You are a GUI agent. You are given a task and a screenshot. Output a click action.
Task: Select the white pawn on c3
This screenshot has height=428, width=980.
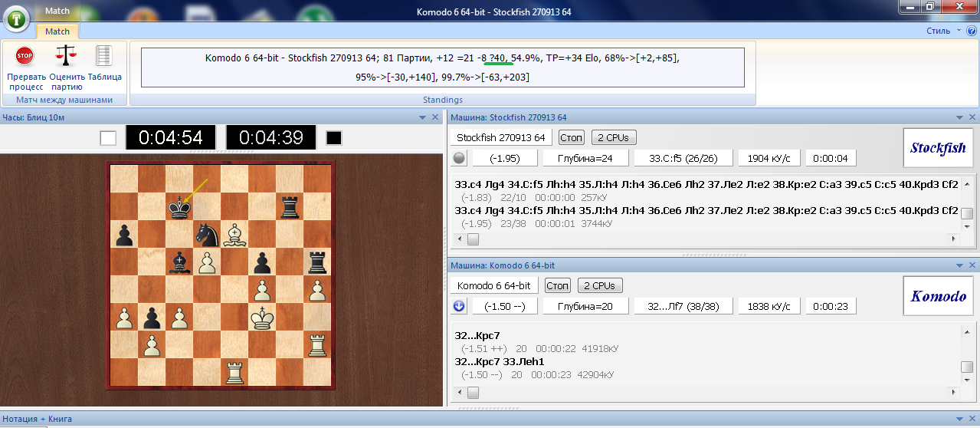tap(180, 318)
